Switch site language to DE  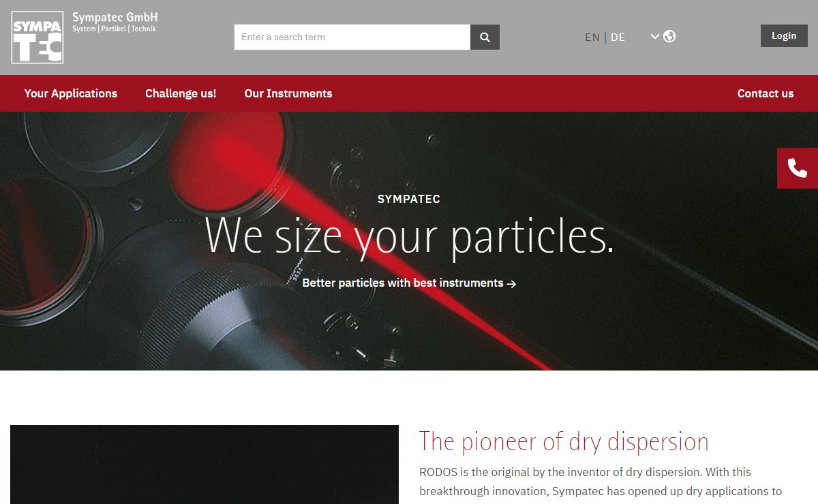pyautogui.click(x=618, y=37)
